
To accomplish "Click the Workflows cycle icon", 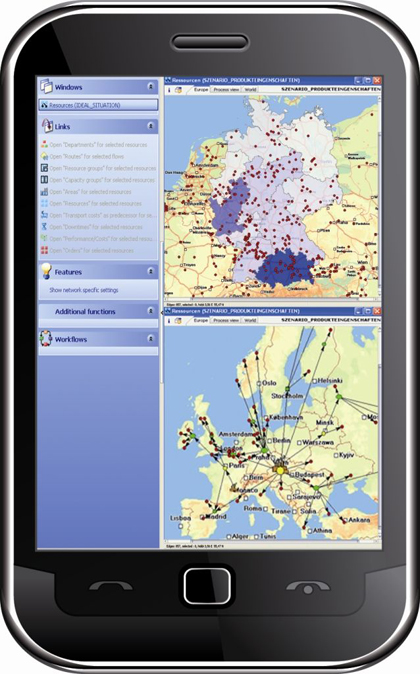I will click(x=46, y=338).
